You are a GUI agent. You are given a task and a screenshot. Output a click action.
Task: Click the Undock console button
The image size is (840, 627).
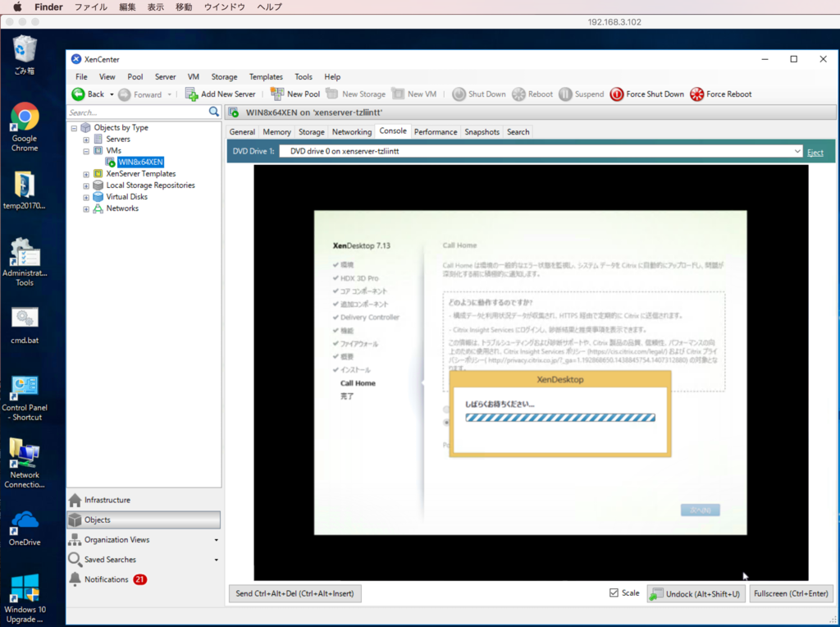tap(696, 594)
